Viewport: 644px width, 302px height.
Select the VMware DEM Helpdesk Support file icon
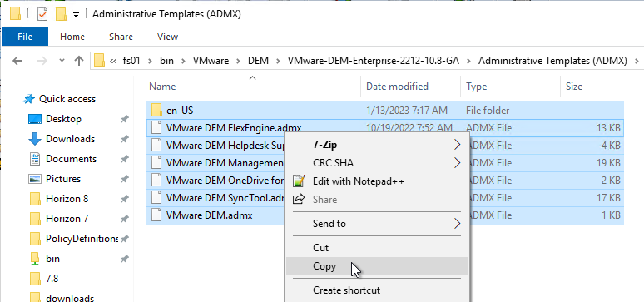[x=156, y=146]
